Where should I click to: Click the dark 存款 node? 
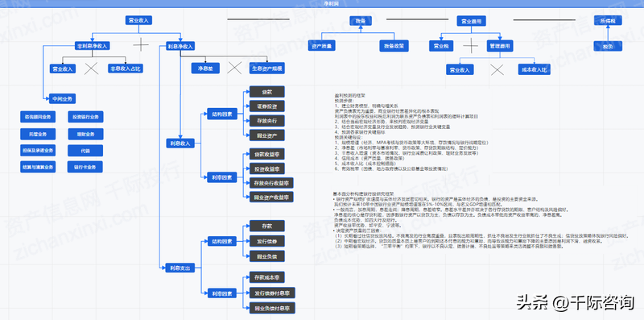pyautogui.click(x=267, y=226)
